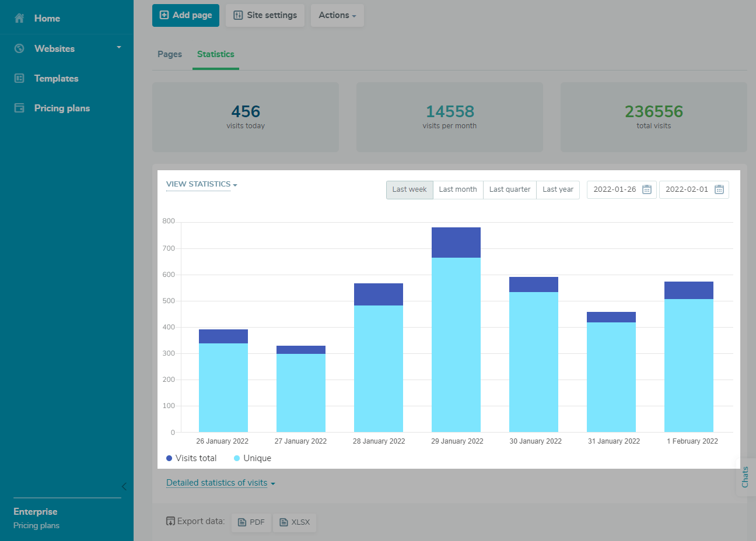Click the Templates sidebar icon
The width and height of the screenshot is (756, 541).
(x=19, y=78)
